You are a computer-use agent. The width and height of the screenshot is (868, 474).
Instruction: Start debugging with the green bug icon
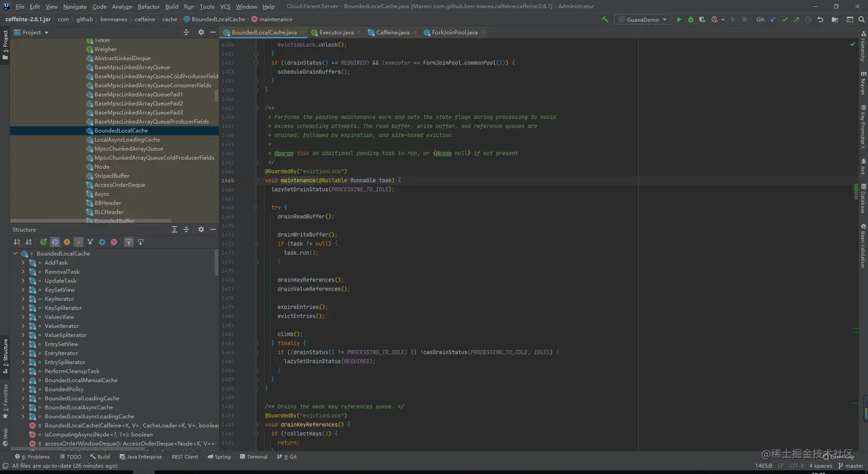(691, 20)
